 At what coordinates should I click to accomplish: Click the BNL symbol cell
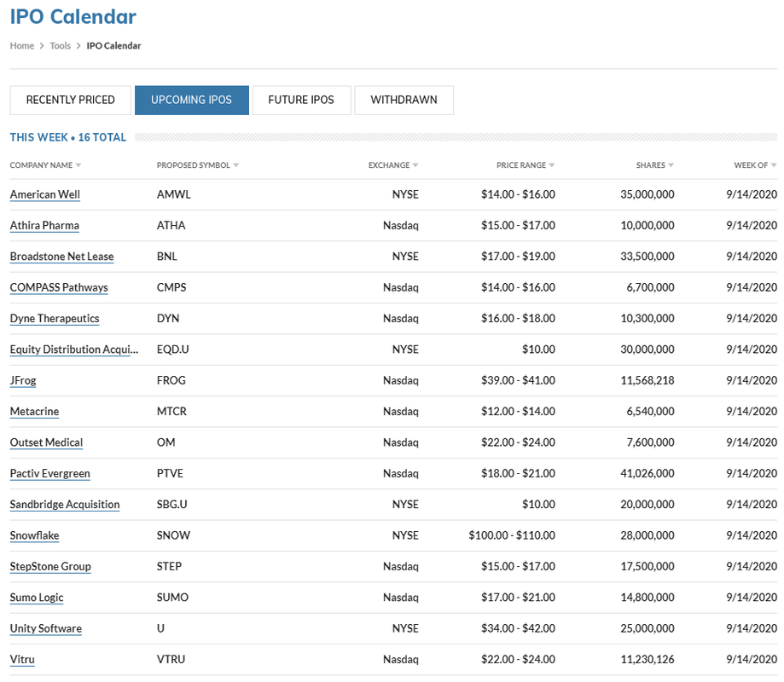tap(167, 257)
